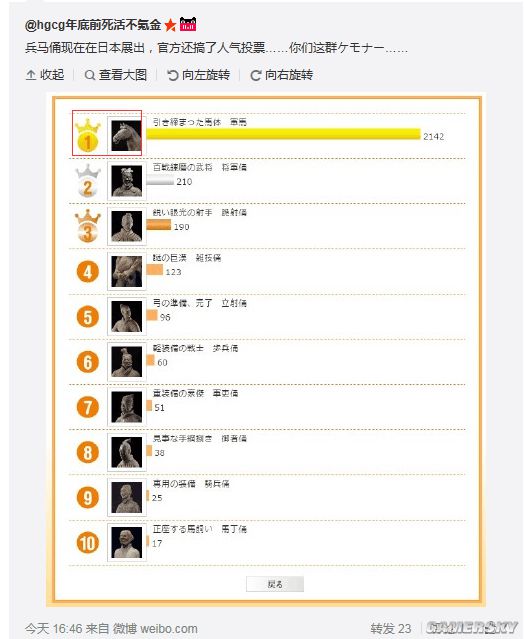The width and height of the screenshot is (524, 639).
Task: Click the pink cat badge icon
Action: tap(188, 24)
